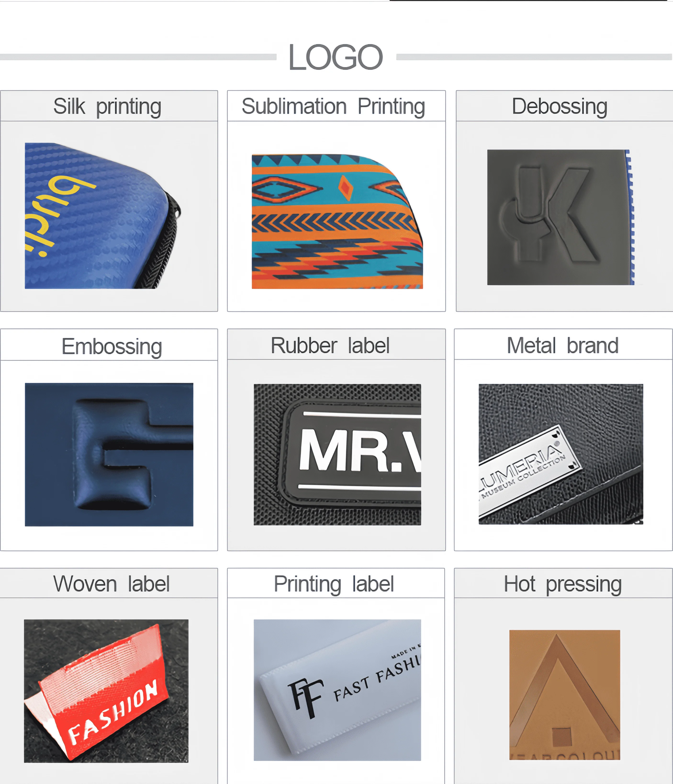Click the red FASHION woven label image

[x=106, y=691]
